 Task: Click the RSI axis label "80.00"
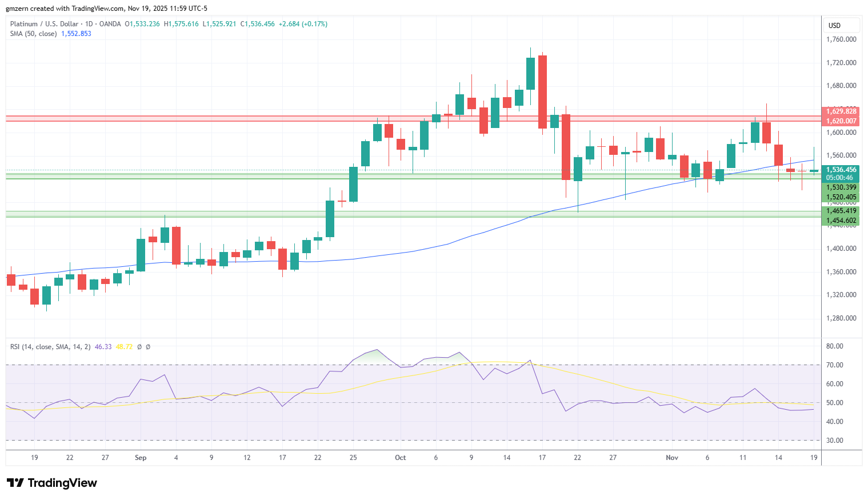pyautogui.click(x=835, y=346)
